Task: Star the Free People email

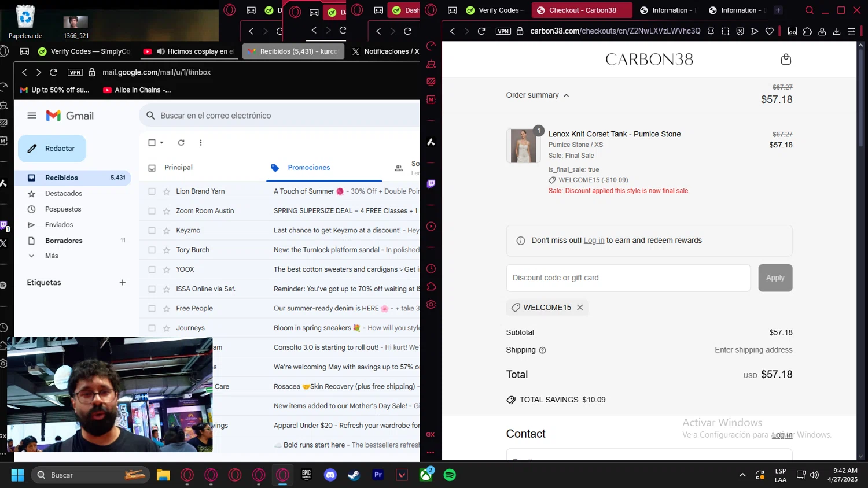Action: 167,309
